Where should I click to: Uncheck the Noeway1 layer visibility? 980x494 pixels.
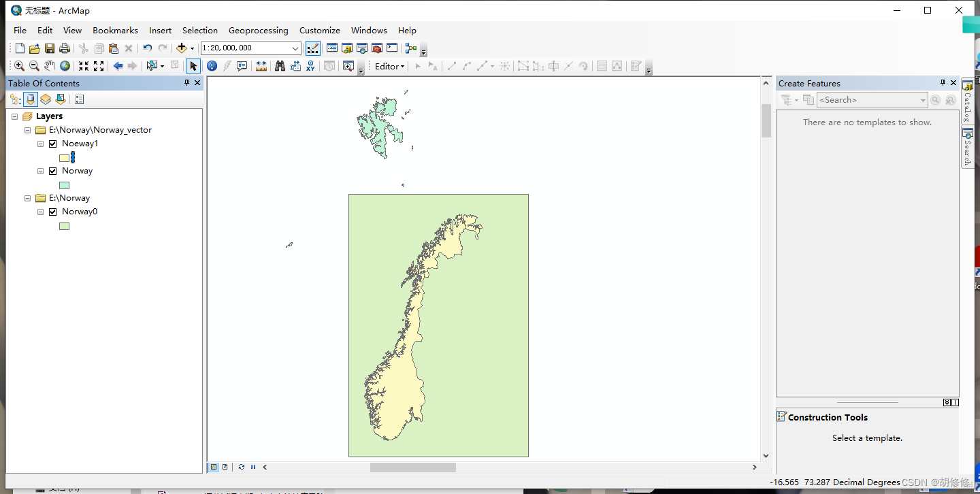pos(53,144)
